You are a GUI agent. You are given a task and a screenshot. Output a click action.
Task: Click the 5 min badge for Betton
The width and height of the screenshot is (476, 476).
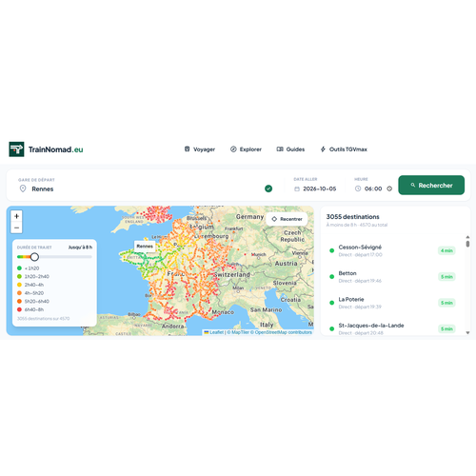pos(446,277)
